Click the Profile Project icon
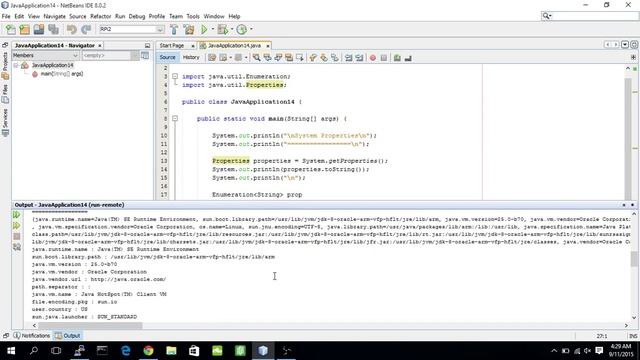The height and width of the screenshot is (360, 640). (242, 29)
